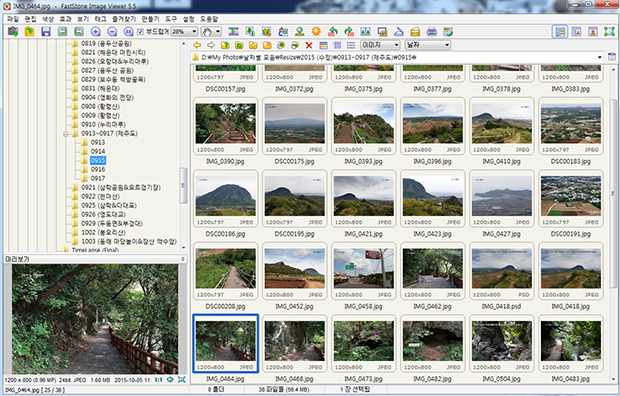Select folder 0922 (천마산)

pyautogui.click(x=100, y=197)
